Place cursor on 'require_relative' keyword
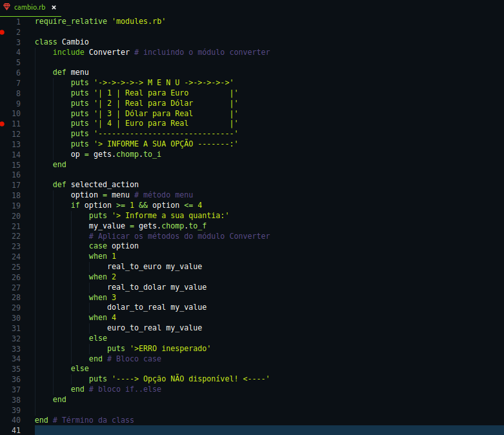Viewport: 504px width, 435px height. point(71,21)
